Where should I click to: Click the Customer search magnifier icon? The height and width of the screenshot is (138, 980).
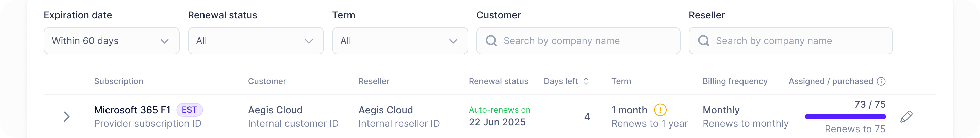point(491,41)
